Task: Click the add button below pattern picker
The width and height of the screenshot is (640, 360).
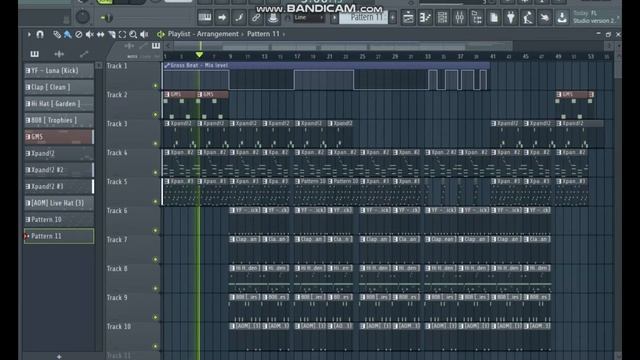Action: (x=59, y=356)
